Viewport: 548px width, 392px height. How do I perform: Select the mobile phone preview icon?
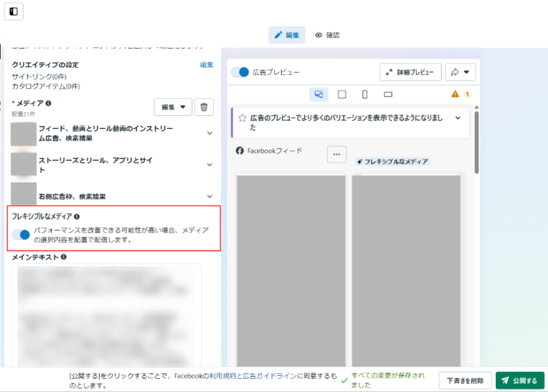[365, 95]
